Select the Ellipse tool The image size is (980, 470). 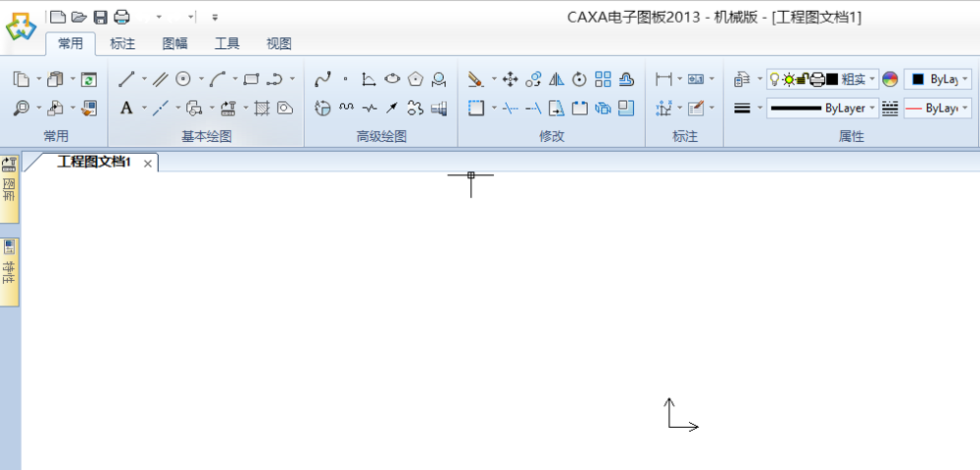point(392,78)
